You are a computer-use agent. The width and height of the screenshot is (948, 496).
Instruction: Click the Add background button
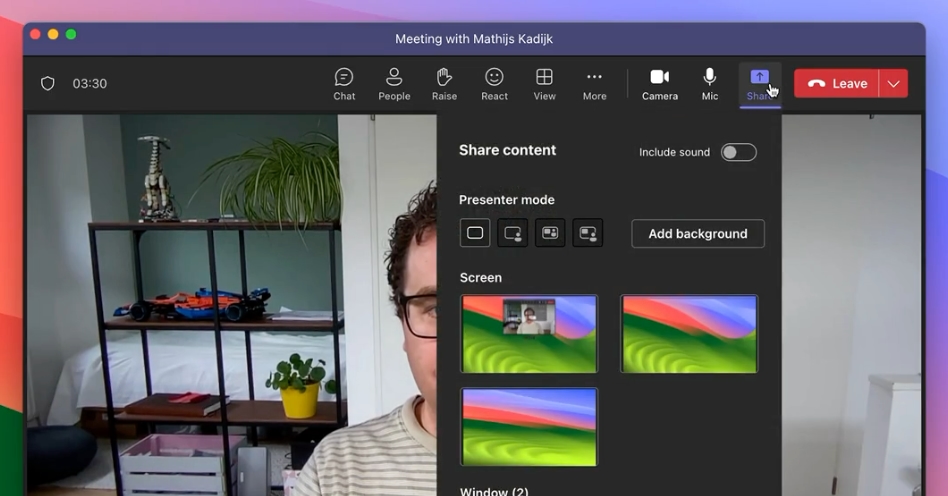coord(697,234)
